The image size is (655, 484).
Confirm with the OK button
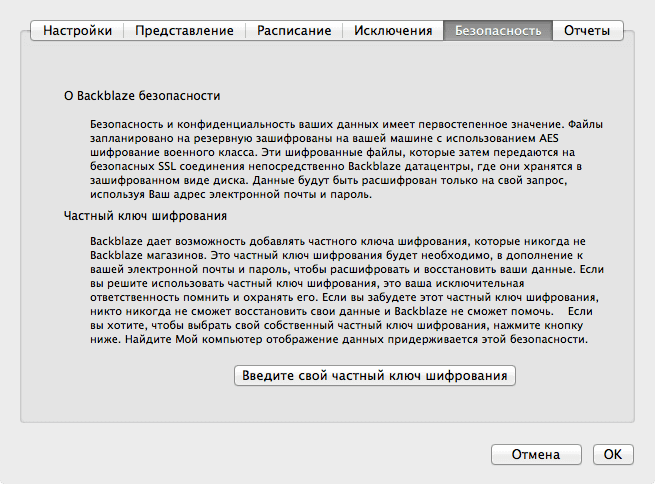click(613, 454)
